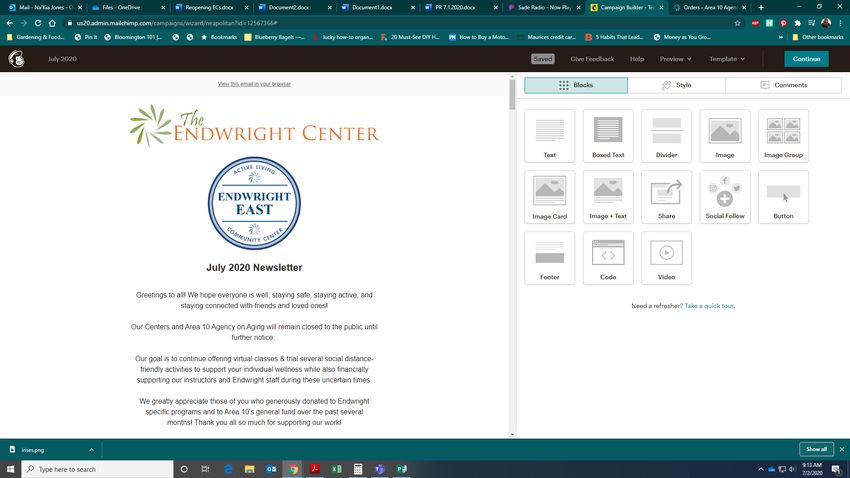This screenshot has width=850, height=478.
Task: Open the Help menu
Action: pyautogui.click(x=637, y=59)
